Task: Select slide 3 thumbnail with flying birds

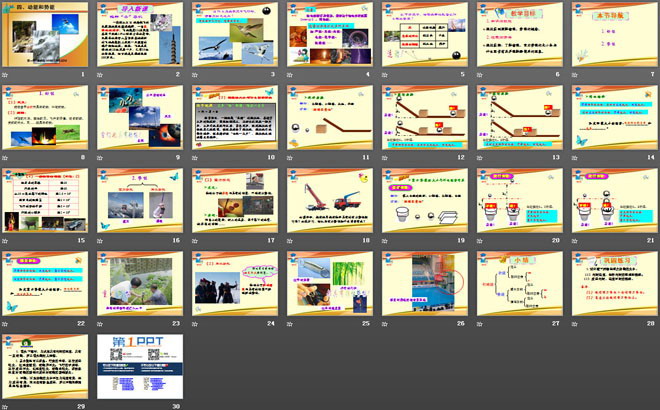Action: [x=235, y=35]
